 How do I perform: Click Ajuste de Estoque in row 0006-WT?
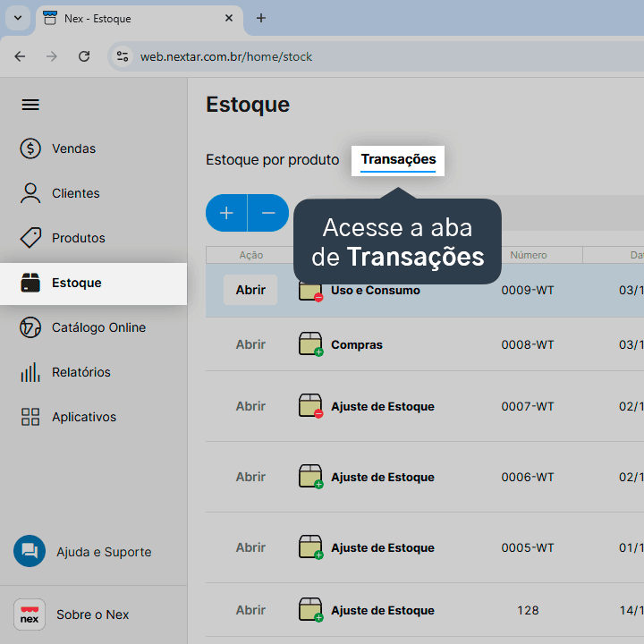[383, 477]
